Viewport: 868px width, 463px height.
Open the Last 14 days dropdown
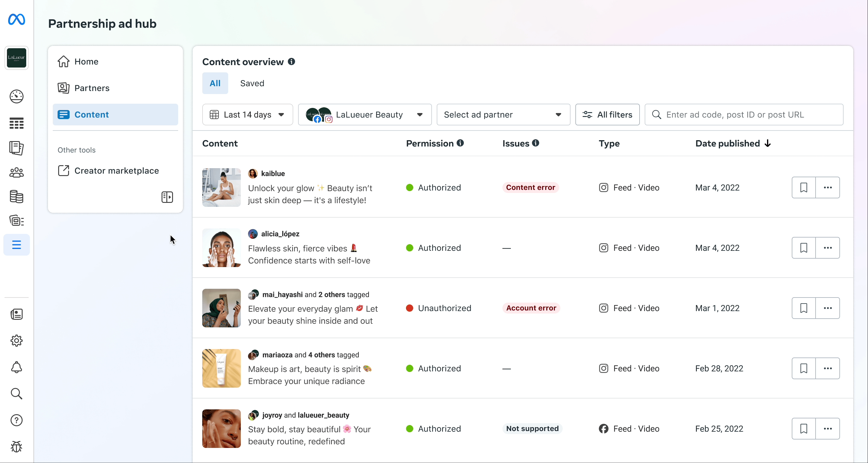[247, 115]
